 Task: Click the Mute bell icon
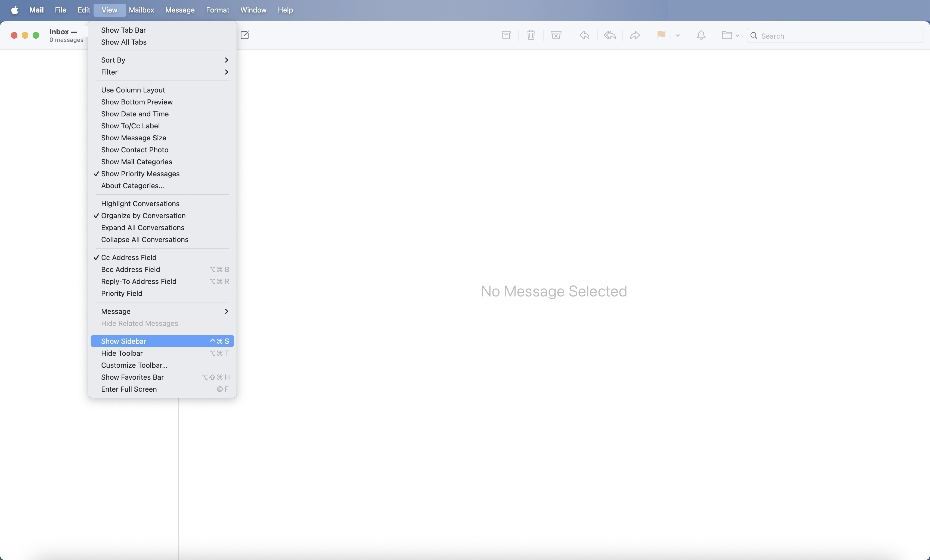click(701, 35)
